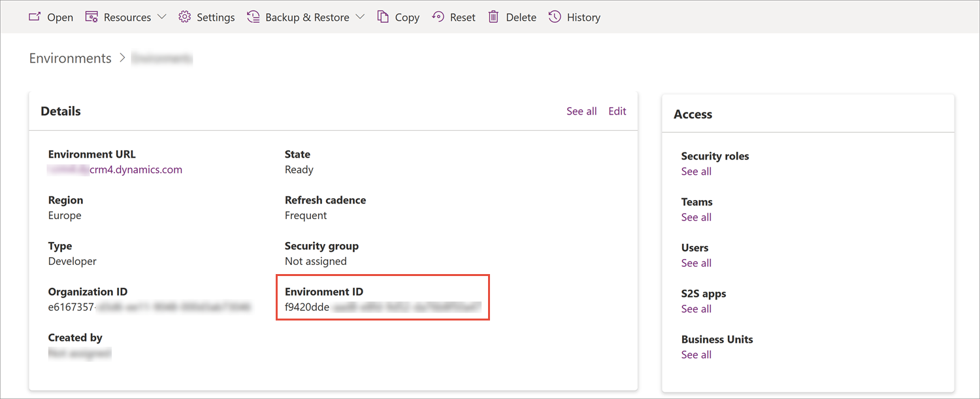Choose the Copy command label

407,18
